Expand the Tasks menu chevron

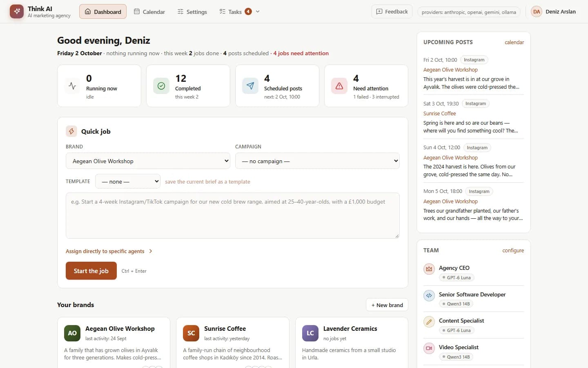pyautogui.click(x=258, y=11)
